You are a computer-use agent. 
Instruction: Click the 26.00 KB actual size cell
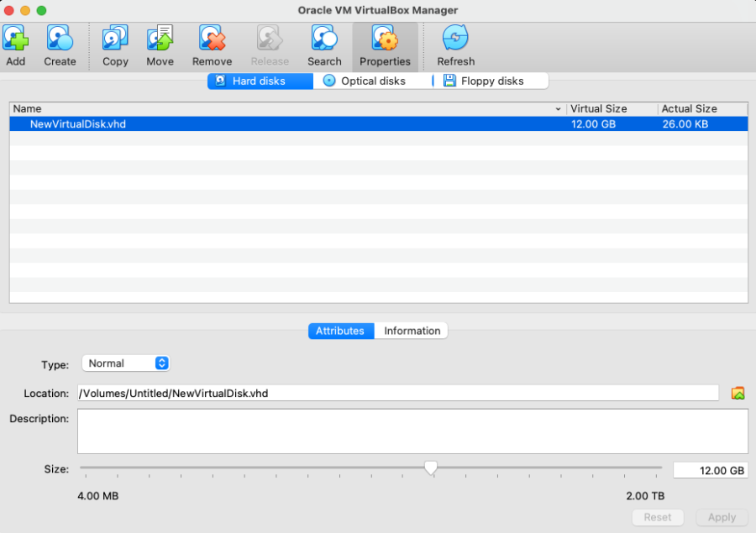pyautogui.click(x=685, y=124)
